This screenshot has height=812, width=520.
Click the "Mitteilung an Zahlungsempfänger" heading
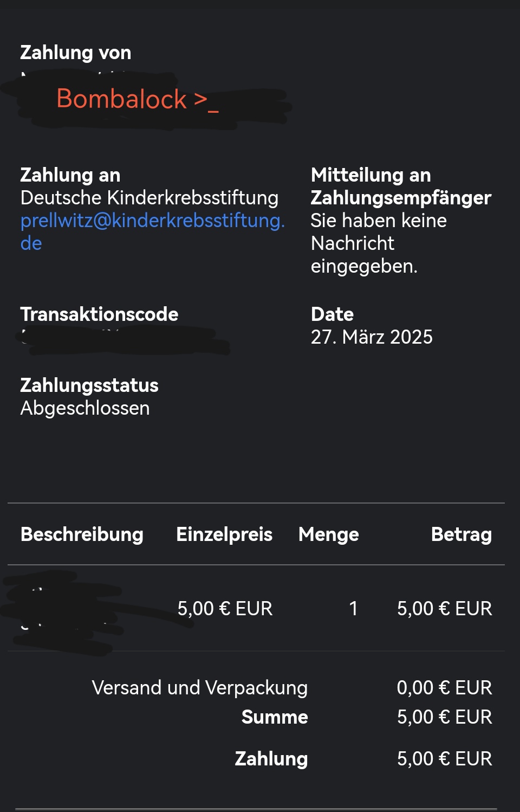pos(401,186)
